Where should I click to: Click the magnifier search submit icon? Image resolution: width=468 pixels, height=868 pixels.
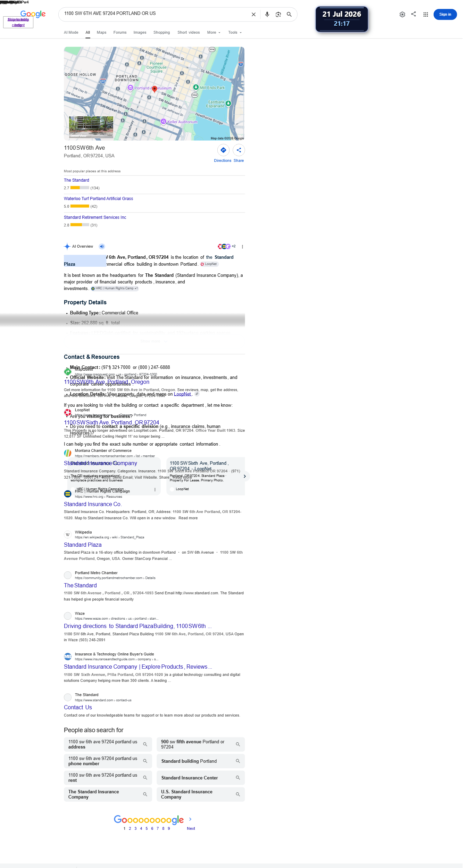pos(289,15)
